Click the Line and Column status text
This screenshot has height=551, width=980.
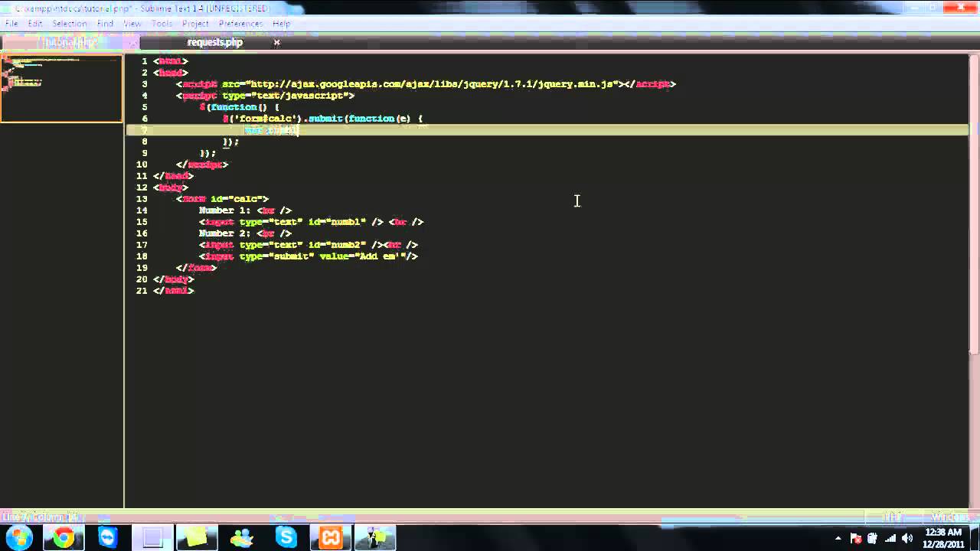click(x=40, y=517)
